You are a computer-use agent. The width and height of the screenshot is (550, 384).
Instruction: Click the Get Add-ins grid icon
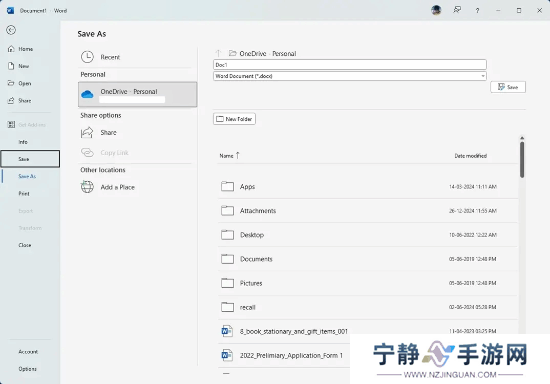point(11,124)
